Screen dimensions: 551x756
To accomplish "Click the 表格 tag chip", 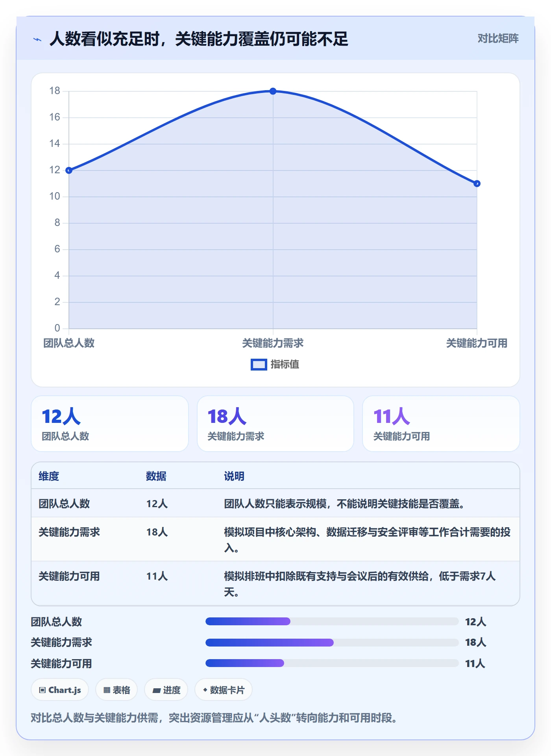I will point(116,690).
